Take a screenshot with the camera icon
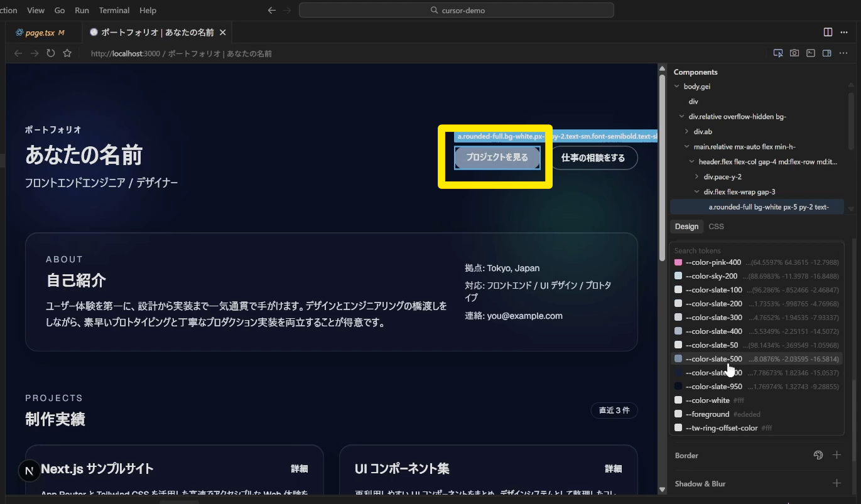861x504 pixels. click(x=794, y=53)
